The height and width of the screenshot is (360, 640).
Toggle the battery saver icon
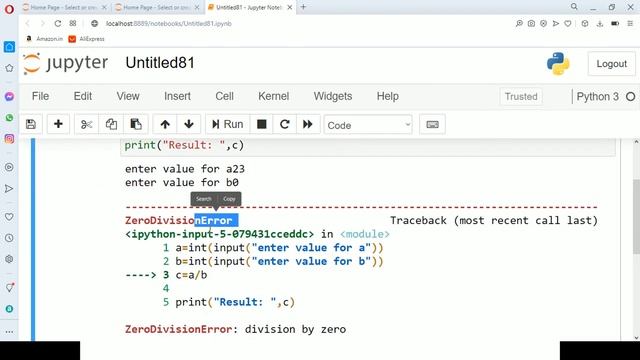(x=615, y=24)
